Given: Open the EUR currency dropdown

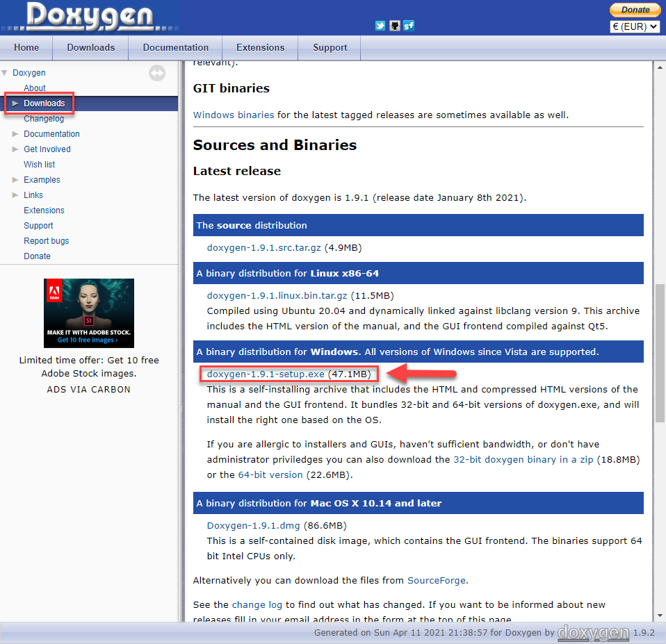Looking at the screenshot, I should tap(635, 26).
